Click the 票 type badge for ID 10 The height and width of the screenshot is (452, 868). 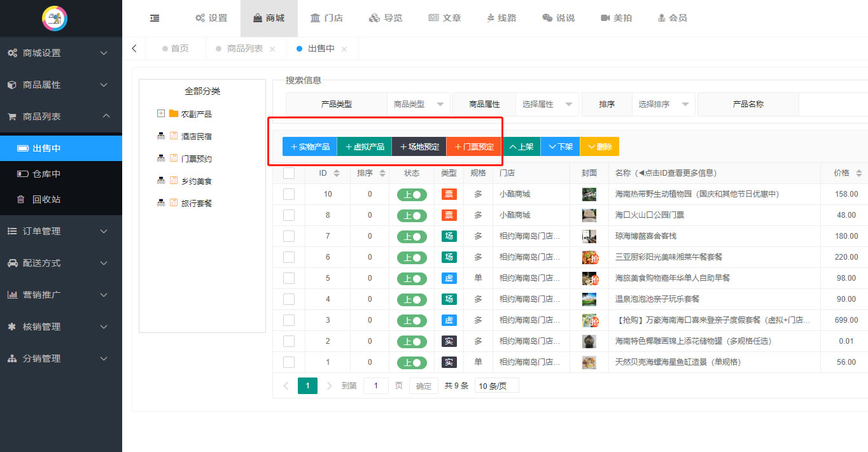click(449, 194)
